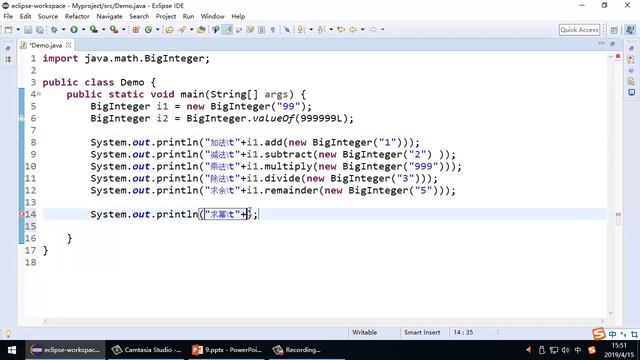Click red error indicator atop overview ruler
Image resolution: width=640 pixels, height=360 pixels.
[618, 56]
